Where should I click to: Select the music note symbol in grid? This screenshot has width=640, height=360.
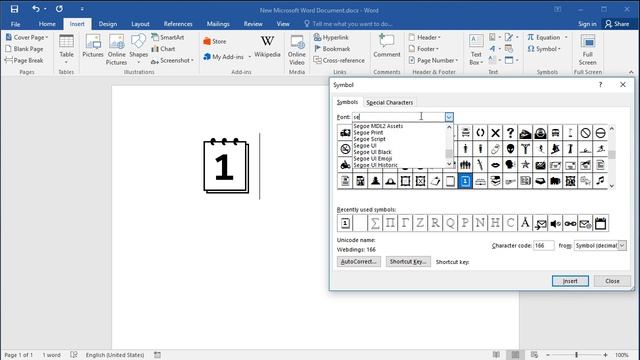pos(600,180)
